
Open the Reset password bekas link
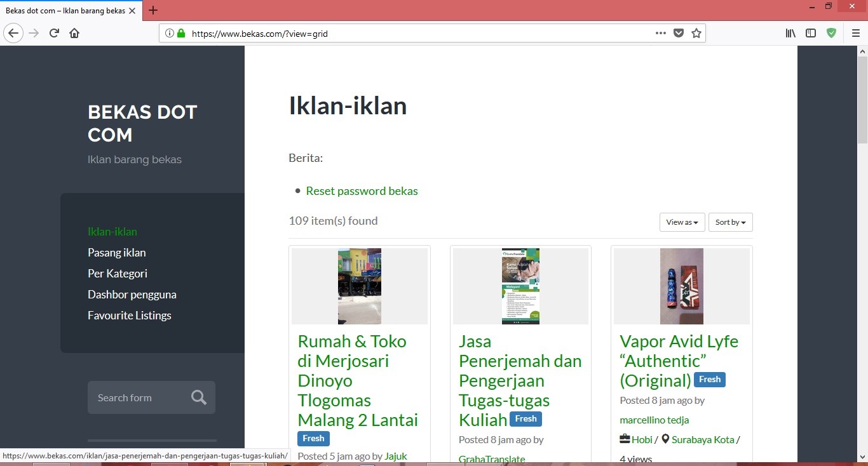point(362,191)
